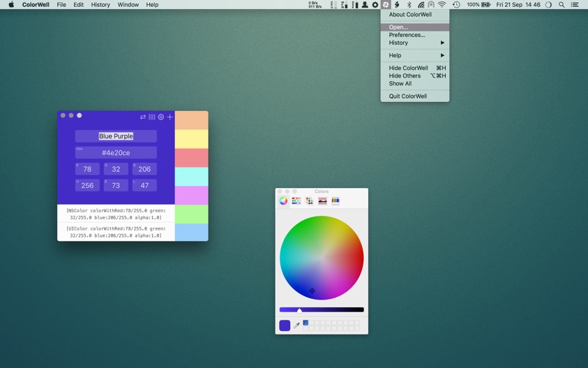This screenshot has height=368, width=588.
Task: Select Hide Others
Action: (x=415, y=76)
